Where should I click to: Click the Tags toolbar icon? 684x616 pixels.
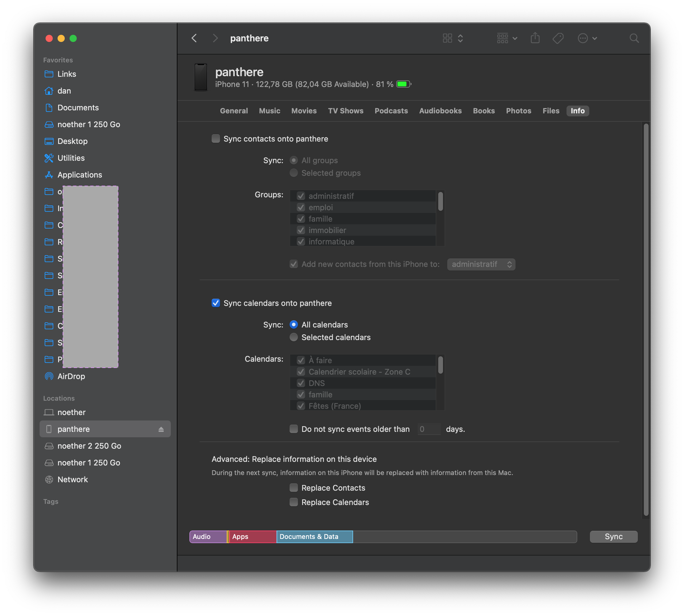pos(558,38)
